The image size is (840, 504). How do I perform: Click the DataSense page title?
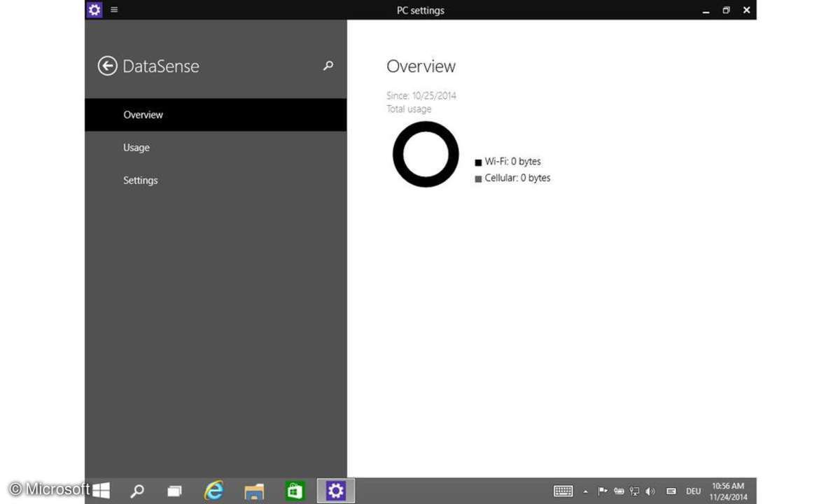pyautogui.click(x=161, y=66)
